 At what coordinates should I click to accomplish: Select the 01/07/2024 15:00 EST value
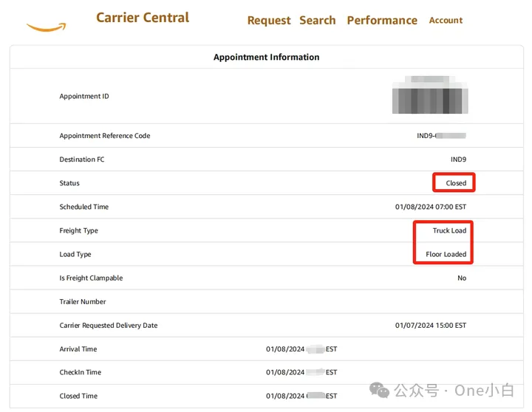431,326
